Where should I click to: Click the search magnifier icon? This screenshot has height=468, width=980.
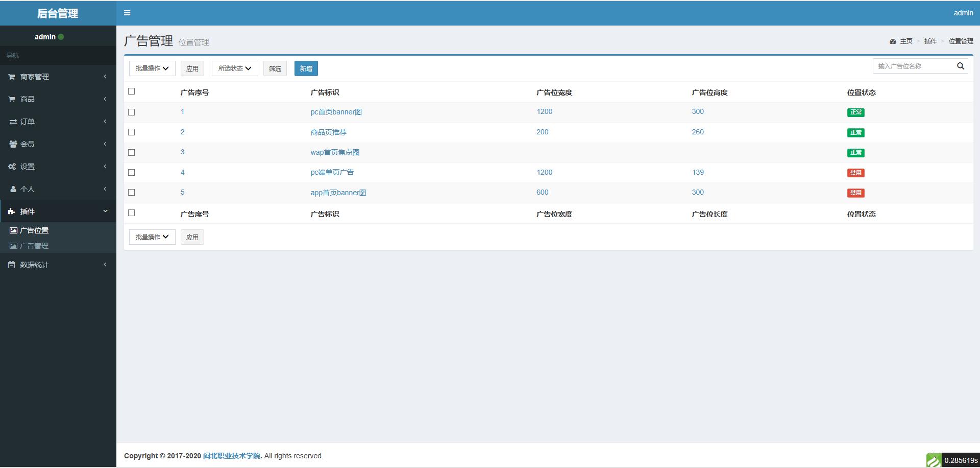click(x=960, y=66)
